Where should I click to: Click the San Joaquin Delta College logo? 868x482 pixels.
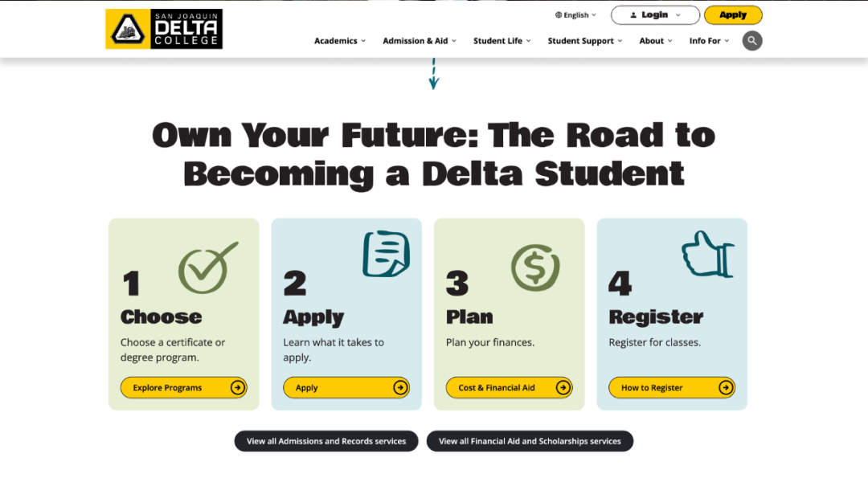pyautogui.click(x=164, y=30)
